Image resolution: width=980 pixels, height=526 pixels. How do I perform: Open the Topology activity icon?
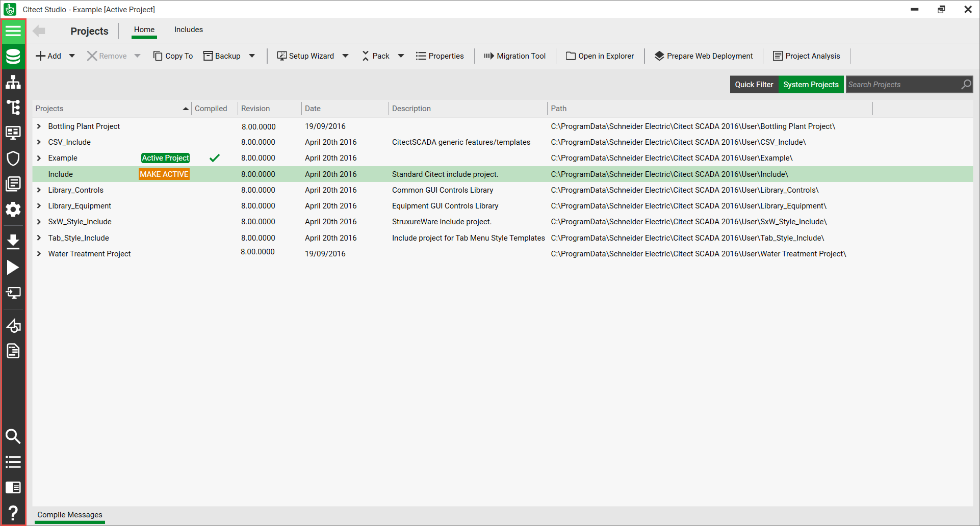[x=13, y=82]
